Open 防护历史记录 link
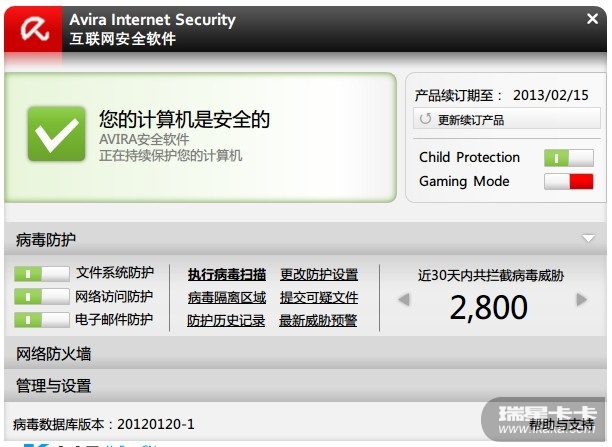The image size is (612, 447). point(227,321)
